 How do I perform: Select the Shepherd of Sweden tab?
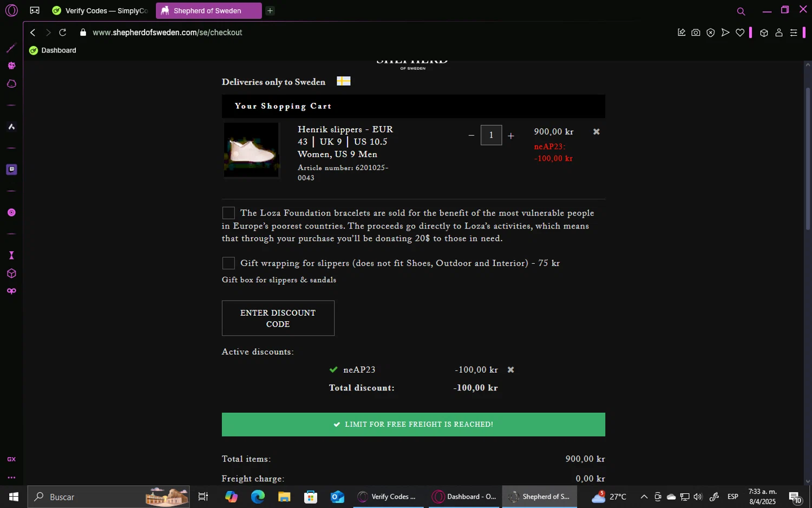pos(208,11)
